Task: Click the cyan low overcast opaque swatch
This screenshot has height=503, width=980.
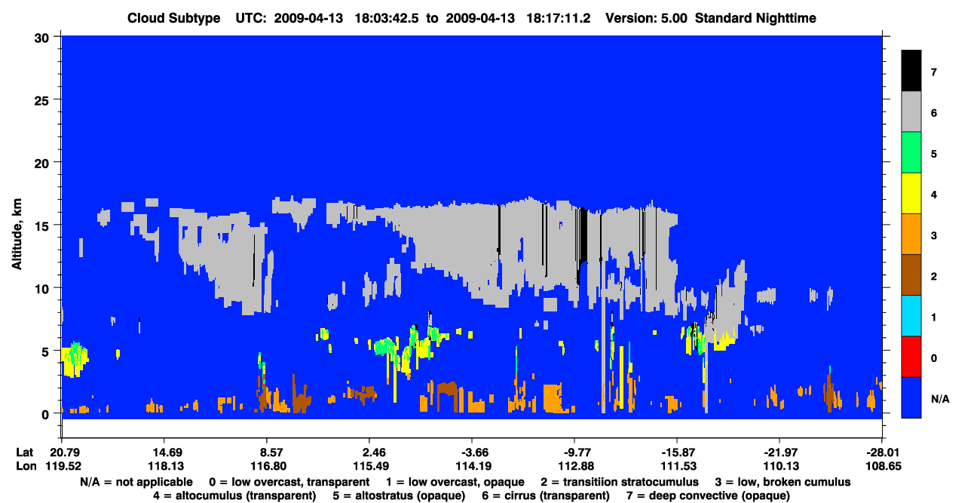Action: pos(911,316)
